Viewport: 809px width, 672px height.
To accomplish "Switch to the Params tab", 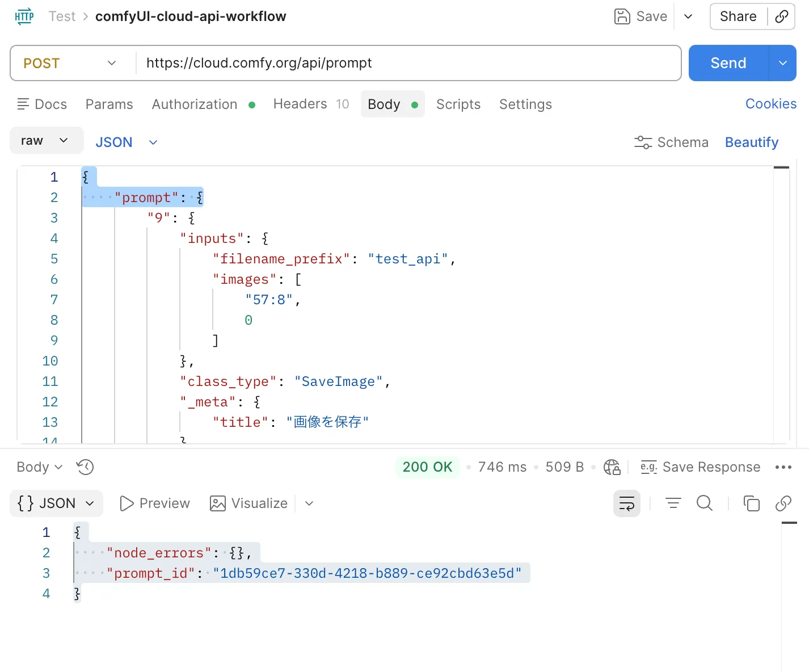I will 109,104.
